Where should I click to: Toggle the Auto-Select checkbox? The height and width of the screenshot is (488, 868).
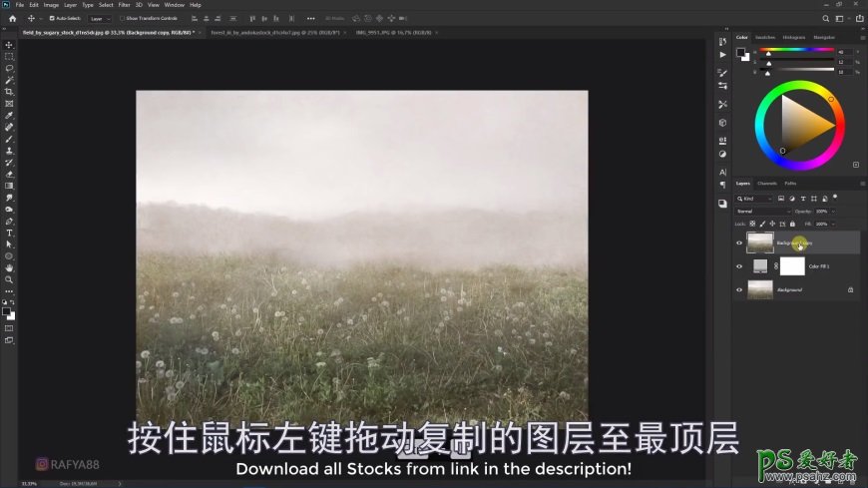[52, 18]
